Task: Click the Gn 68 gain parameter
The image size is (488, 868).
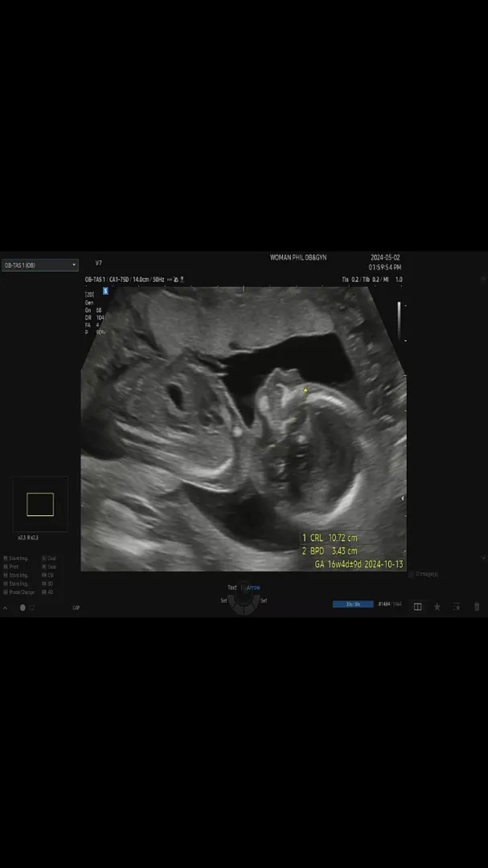Action: (x=93, y=310)
